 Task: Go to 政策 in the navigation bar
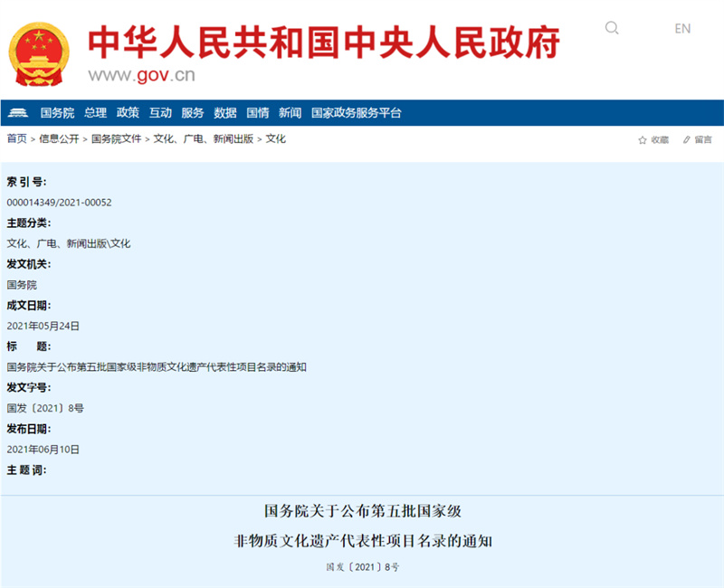(128, 113)
